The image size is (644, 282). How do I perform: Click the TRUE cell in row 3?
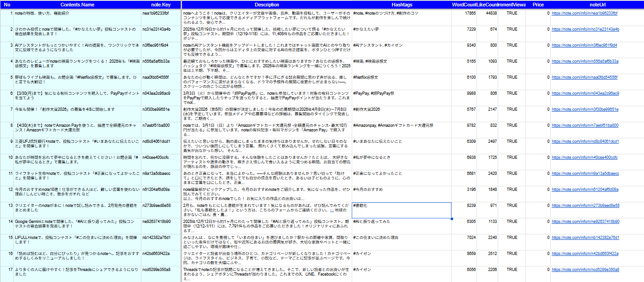pyautogui.click(x=512, y=45)
